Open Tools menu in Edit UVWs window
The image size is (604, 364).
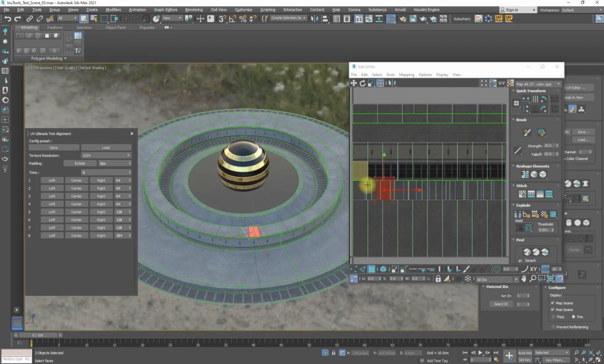click(x=391, y=75)
